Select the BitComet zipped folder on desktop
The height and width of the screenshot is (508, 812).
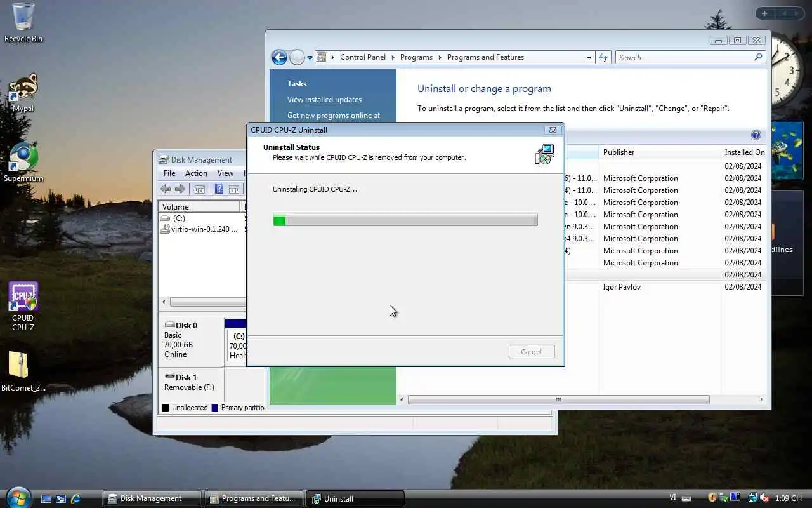tap(23, 372)
